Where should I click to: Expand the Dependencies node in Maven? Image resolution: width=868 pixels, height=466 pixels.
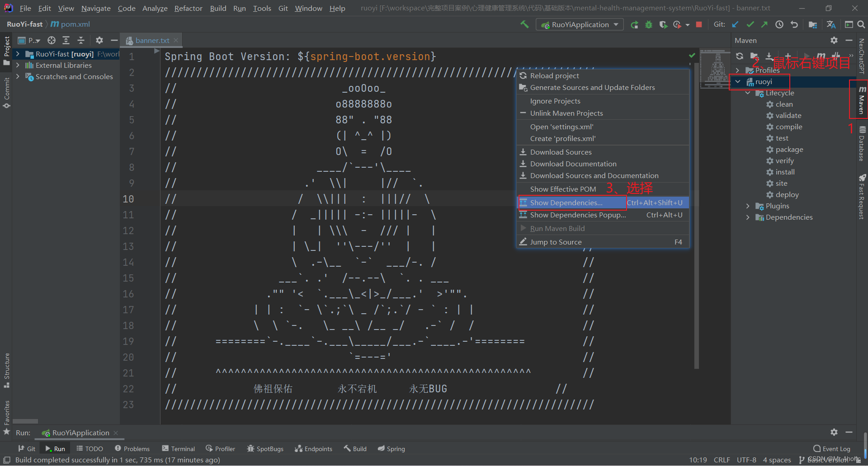[x=748, y=217]
